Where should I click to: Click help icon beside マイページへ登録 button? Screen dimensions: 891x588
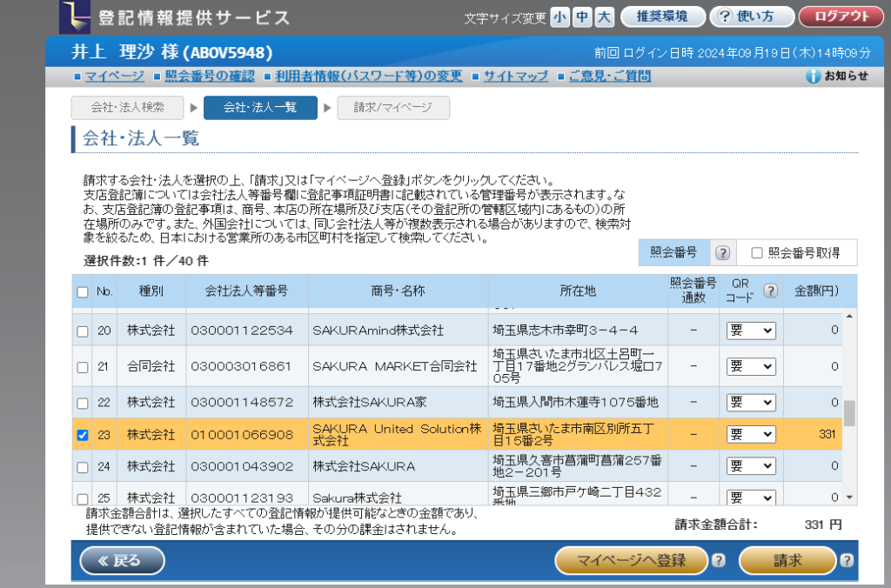click(x=718, y=561)
